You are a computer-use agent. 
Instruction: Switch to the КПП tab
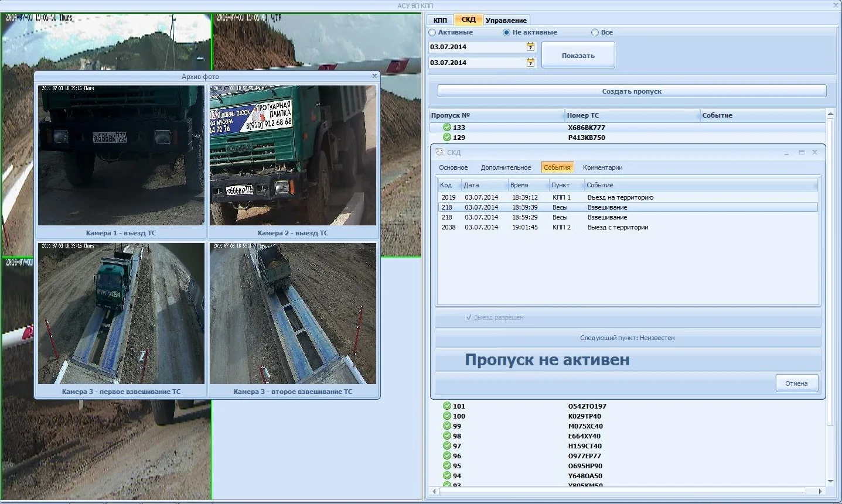pyautogui.click(x=440, y=20)
